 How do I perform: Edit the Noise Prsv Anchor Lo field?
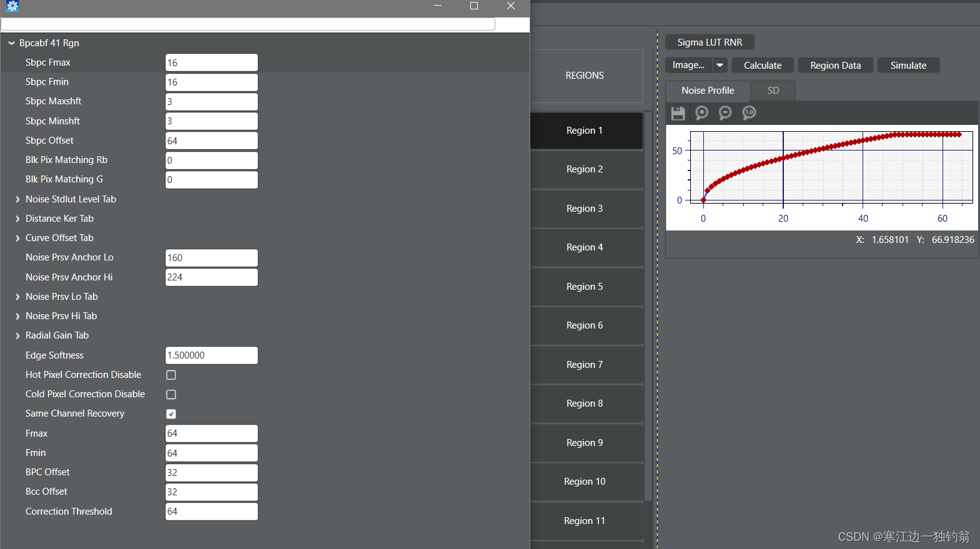(212, 257)
